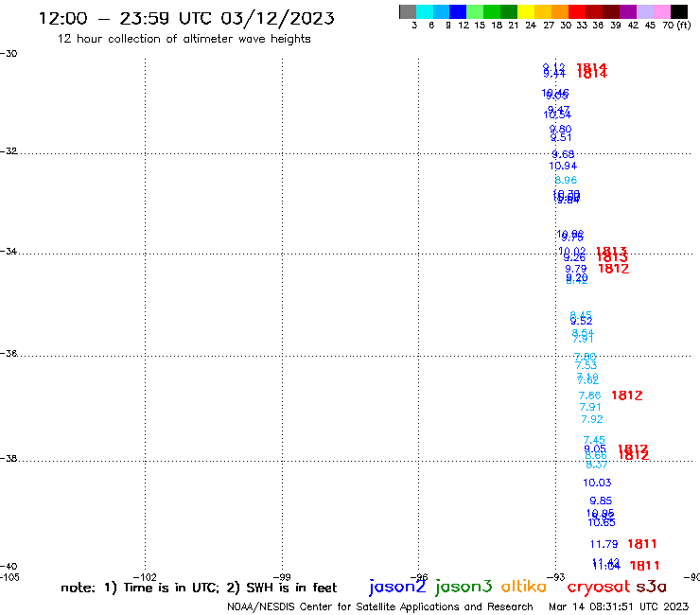Click the 'NOAA/NESDIS Center for Satellite Applications and Research' credit

[x=380, y=606]
